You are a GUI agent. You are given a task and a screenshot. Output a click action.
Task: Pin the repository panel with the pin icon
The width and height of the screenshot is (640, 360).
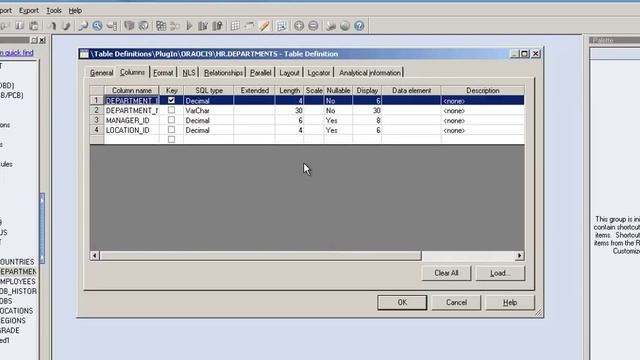pyautogui.click(x=34, y=40)
